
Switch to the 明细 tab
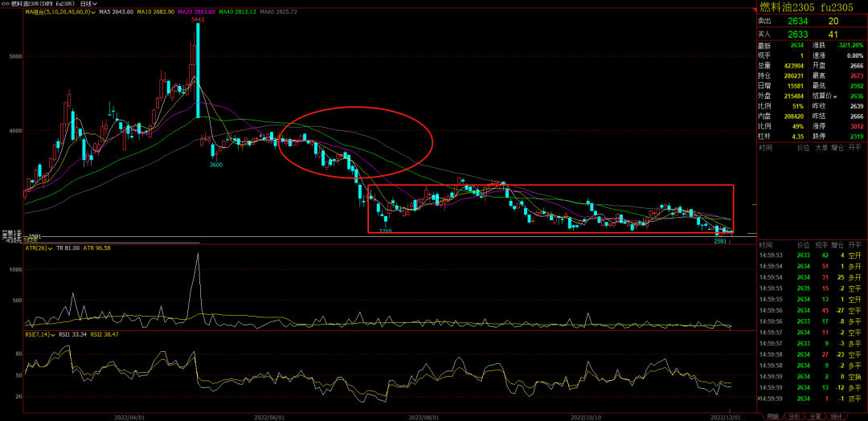click(x=772, y=416)
